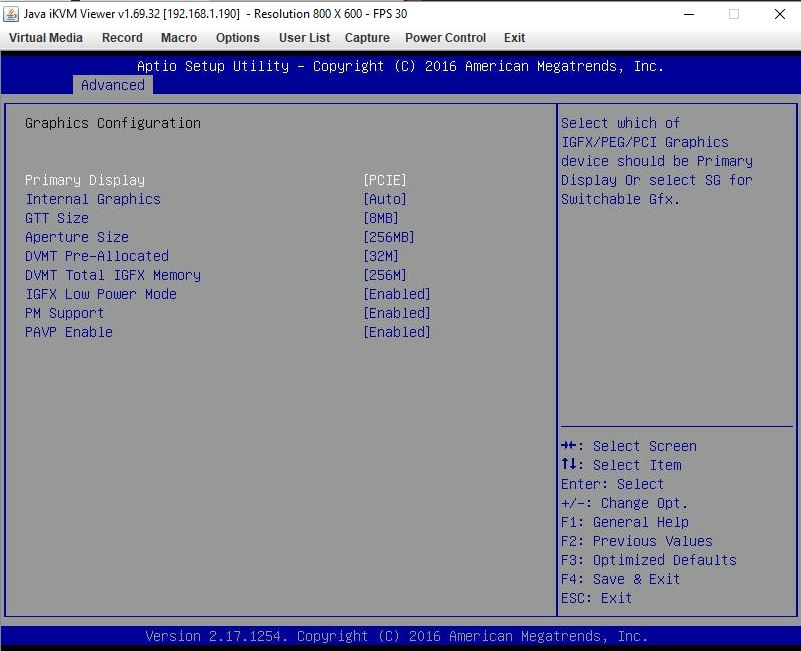Choose the Aperture Size [256MB] value
Screen dimensions: 801x651
389,237
